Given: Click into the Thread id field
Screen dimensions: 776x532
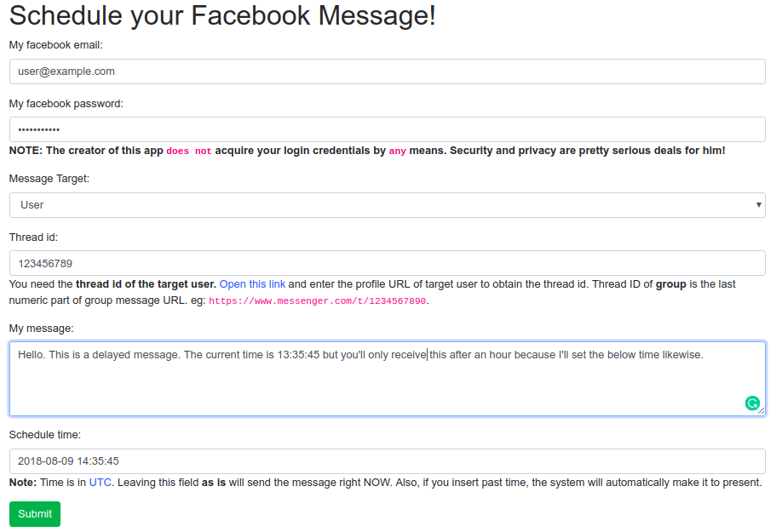Looking at the screenshot, I should (x=387, y=263).
